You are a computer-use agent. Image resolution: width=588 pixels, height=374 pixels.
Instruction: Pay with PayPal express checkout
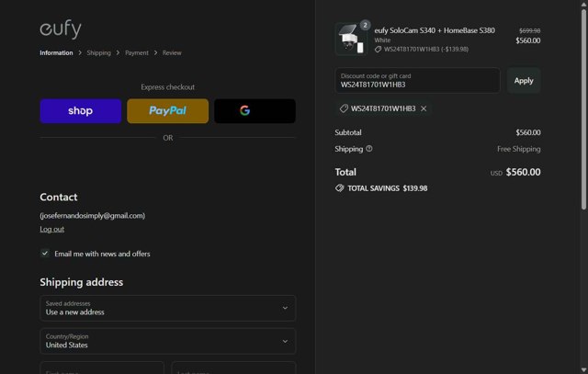tap(167, 111)
